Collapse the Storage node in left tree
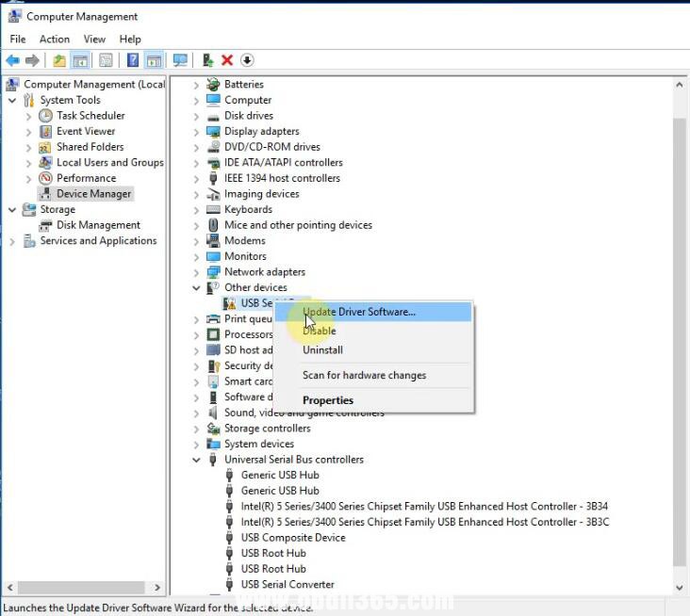The height and width of the screenshot is (616, 690). tap(12, 210)
